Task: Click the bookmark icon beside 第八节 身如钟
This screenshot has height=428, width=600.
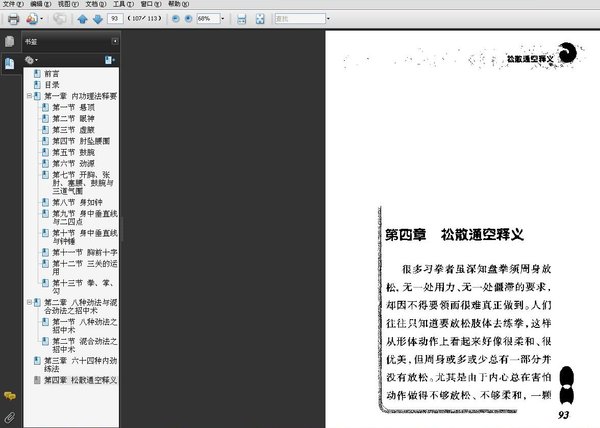Action: click(45, 202)
